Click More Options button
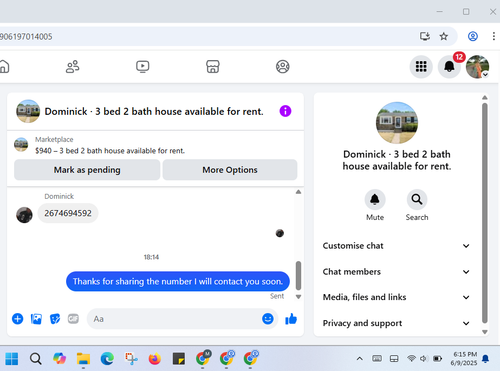500x371 pixels. coord(230,170)
